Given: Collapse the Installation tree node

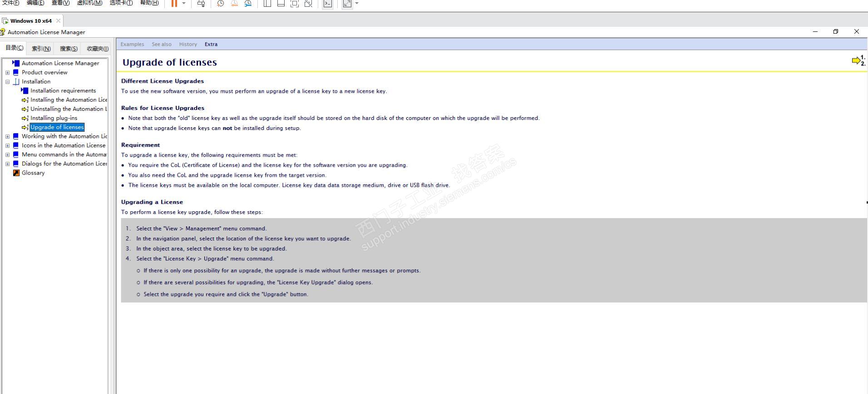Looking at the screenshot, I should 7,82.
